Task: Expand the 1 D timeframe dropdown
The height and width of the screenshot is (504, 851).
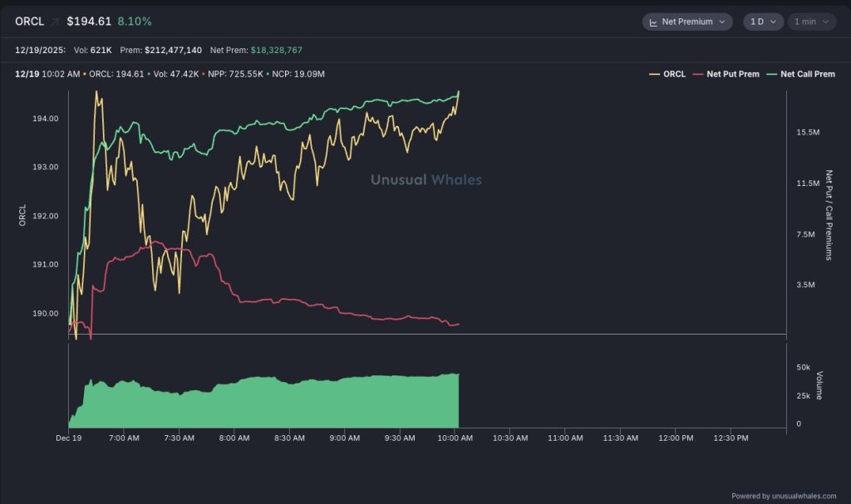Action: [762, 22]
